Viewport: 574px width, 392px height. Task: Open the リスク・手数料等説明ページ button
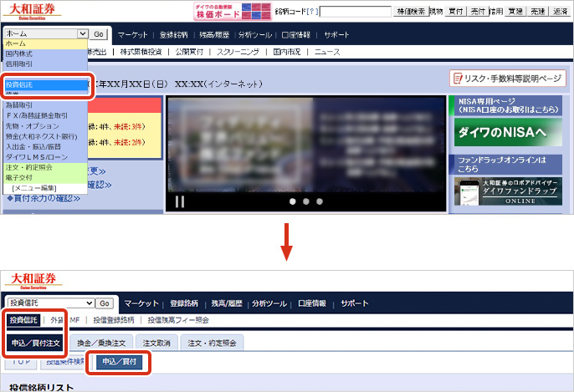tap(508, 79)
